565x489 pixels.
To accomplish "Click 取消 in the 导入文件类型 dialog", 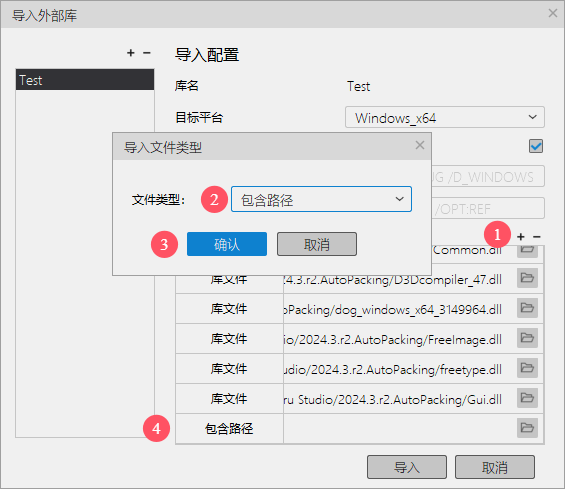I will tap(317, 244).
